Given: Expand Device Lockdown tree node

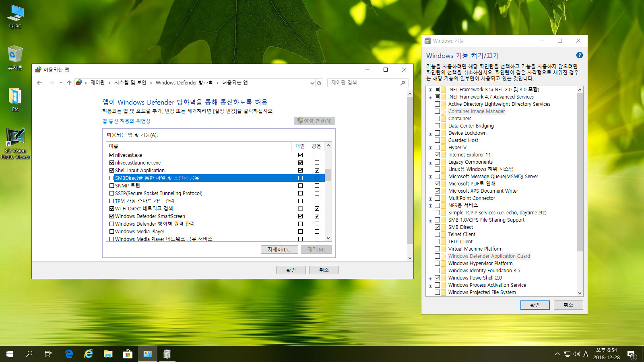Looking at the screenshot, I should 430,134.
